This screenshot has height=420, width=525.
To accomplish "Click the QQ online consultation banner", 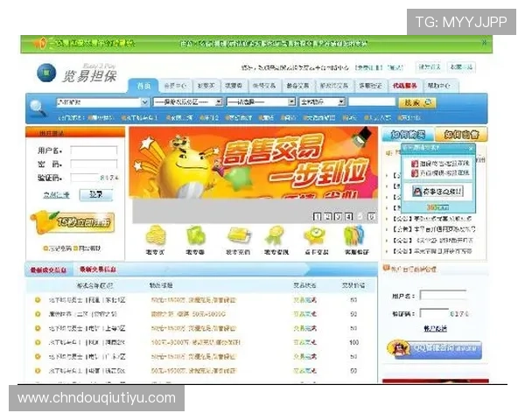I will pyautogui.click(x=434, y=349).
